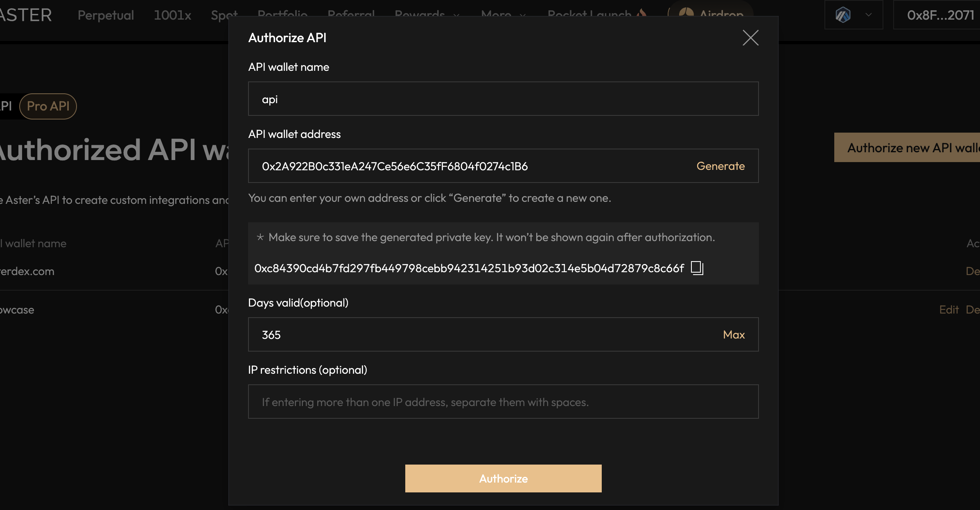Expand the network selector chevron
The width and height of the screenshot is (980, 510).
click(868, 15)
